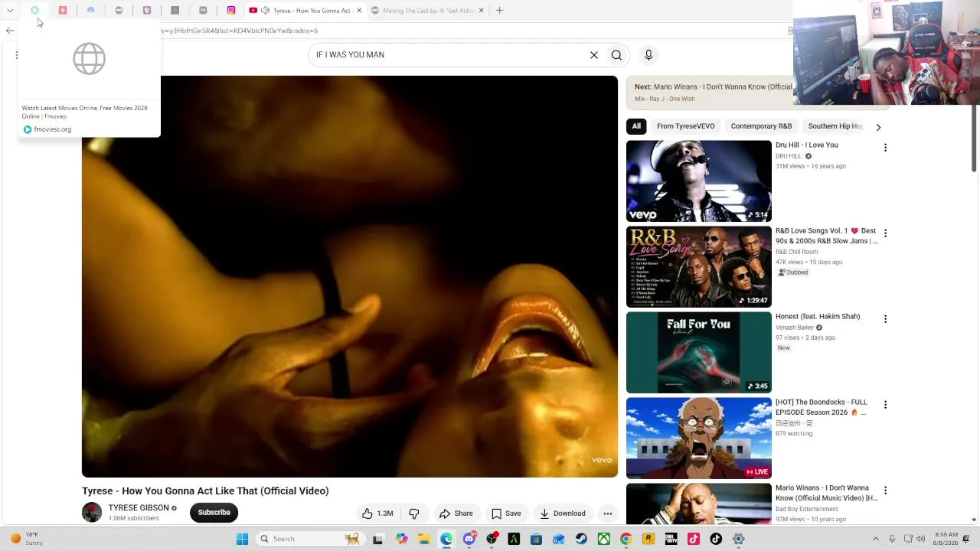Filter by Southern Hip Hop chip
Screen dimensions: 980x551
point(835,126)
